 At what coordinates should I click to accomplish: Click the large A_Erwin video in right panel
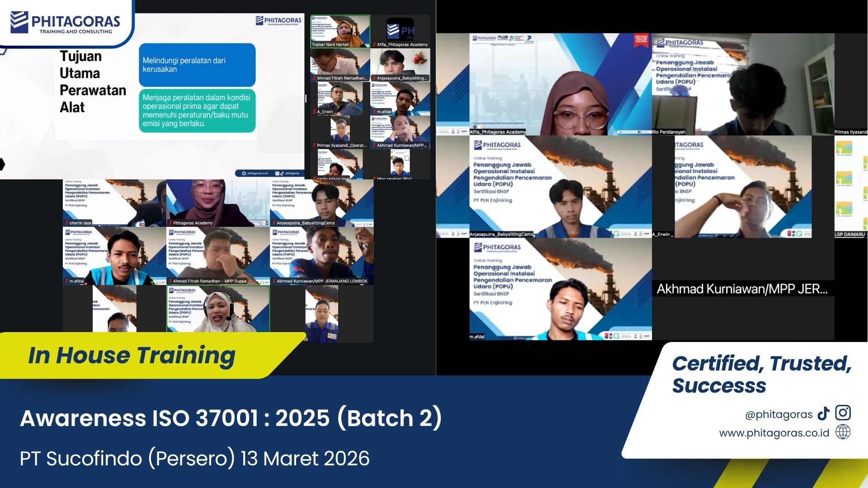(743, 187)
